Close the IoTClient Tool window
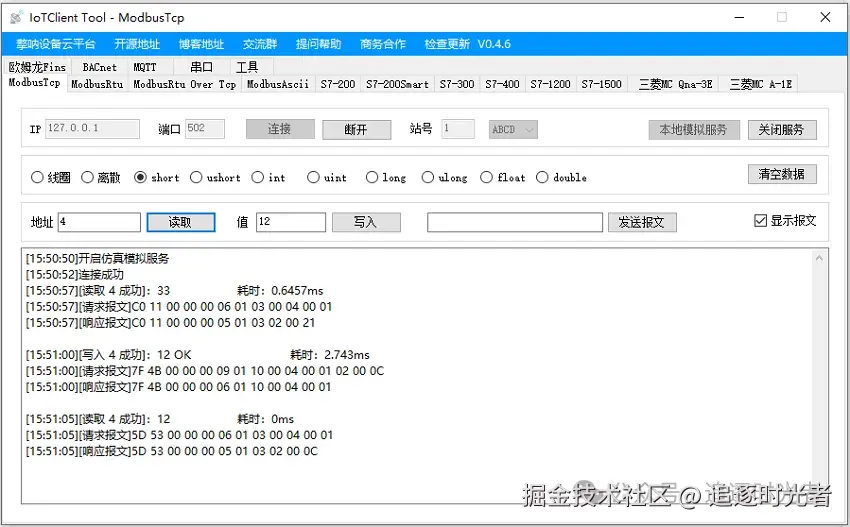This screenshot has width=850, height=527. [825, 17]
